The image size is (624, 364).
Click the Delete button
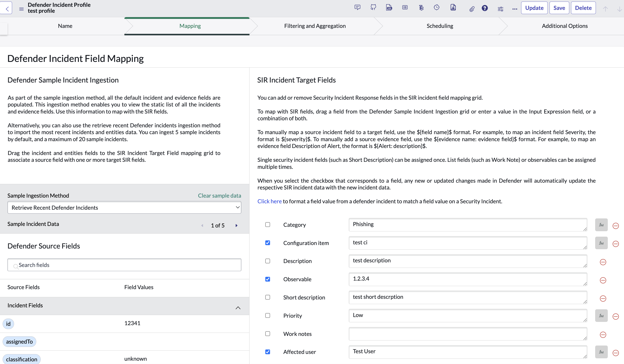[583, 8]
